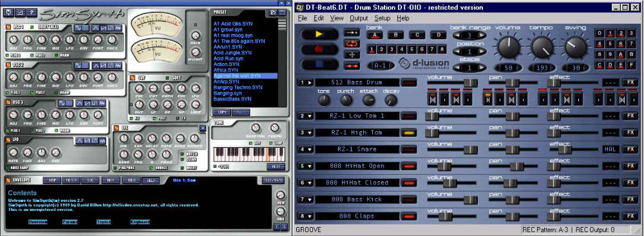Toggle the orange loop mode icon

(352, 44)
